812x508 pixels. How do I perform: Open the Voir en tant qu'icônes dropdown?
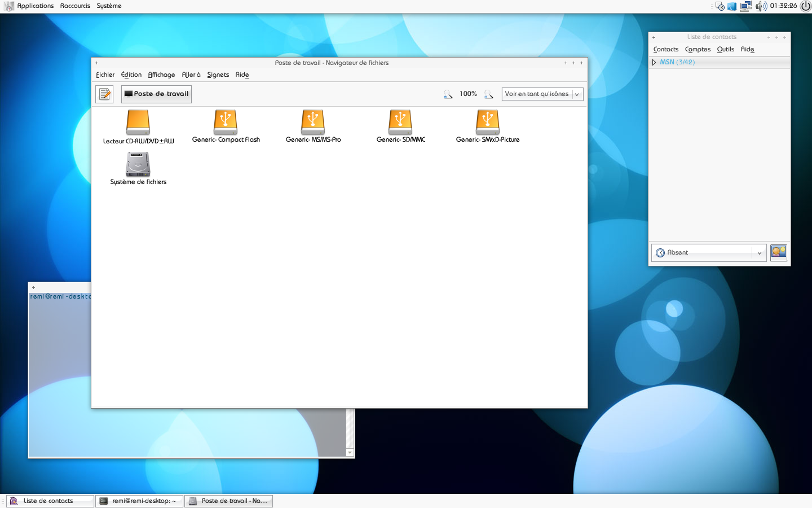(x=542, y=94)
